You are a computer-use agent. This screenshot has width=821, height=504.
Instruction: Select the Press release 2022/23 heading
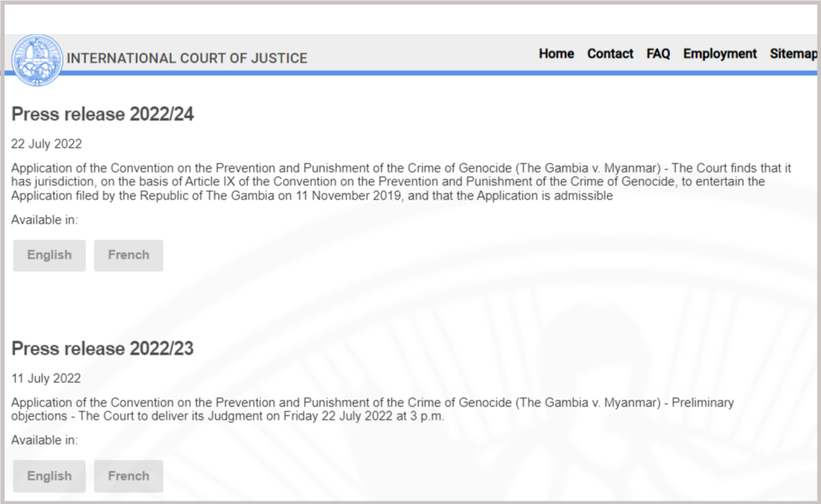tap(103, 349)
